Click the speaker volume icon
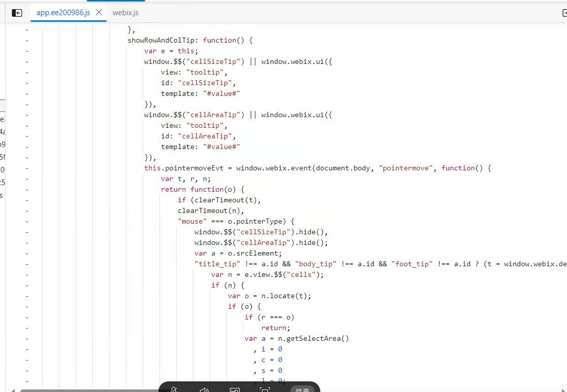The height and width of the screenshot is (392, 567). pyautogui.click(x=204, y=389)
